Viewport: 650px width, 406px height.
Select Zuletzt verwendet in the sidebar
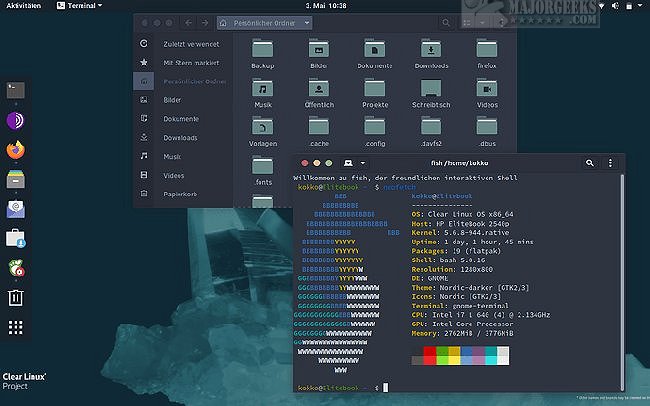pyautogui.click(x=190, y=44)
